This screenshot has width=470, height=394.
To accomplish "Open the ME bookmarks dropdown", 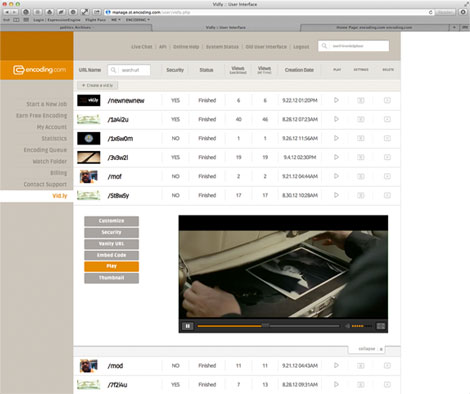I will click(x=116, y=20).
